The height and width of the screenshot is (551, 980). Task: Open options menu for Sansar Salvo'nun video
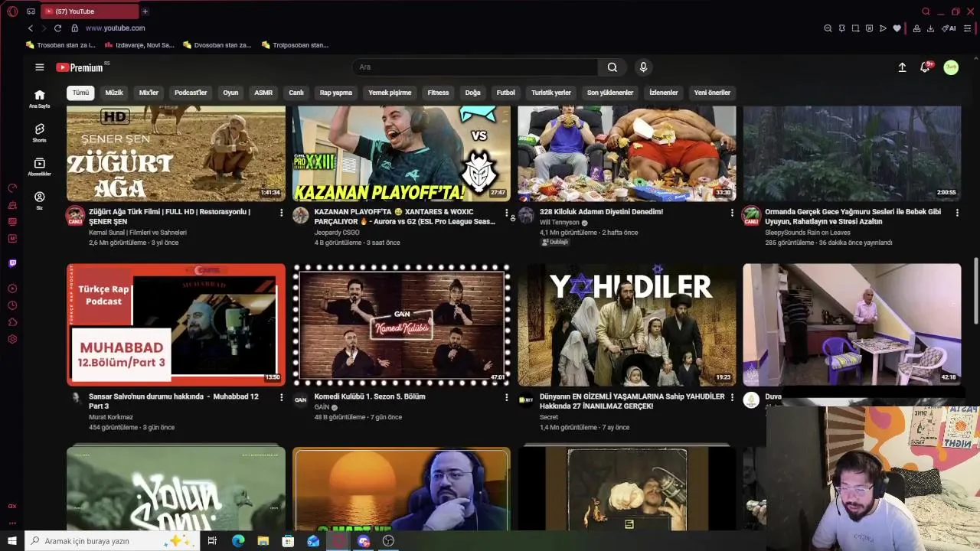point(281,398)
